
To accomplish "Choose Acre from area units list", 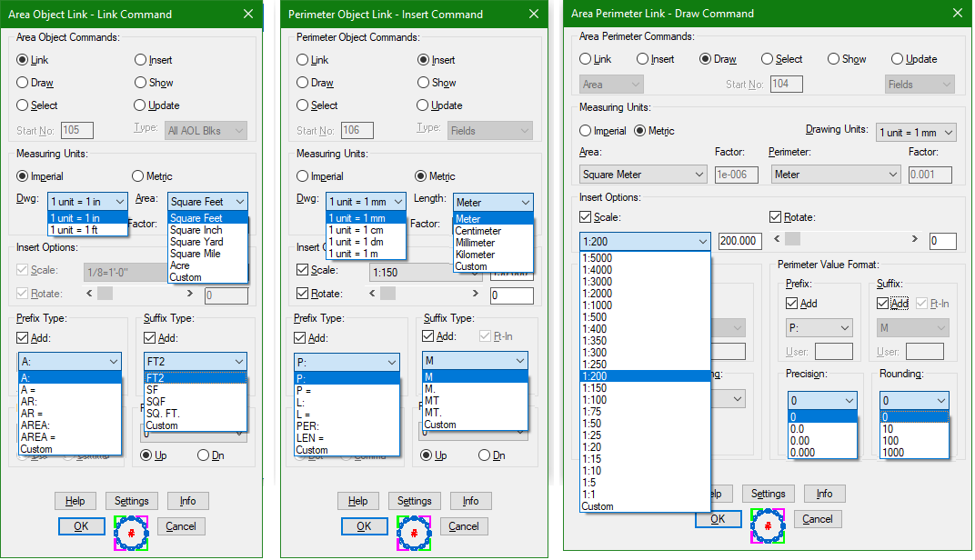I will [x=207, y=265].
